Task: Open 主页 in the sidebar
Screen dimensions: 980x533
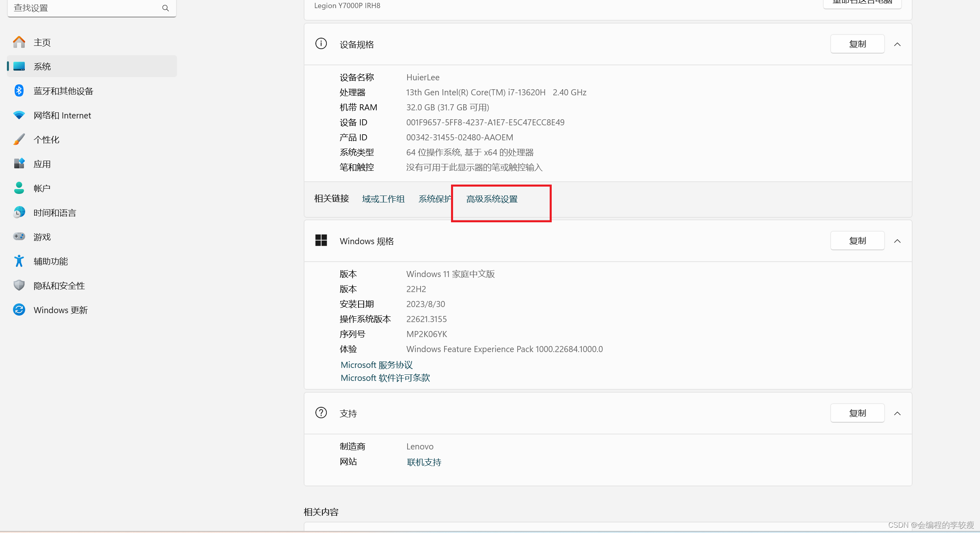Action: [x=92, y=42]
